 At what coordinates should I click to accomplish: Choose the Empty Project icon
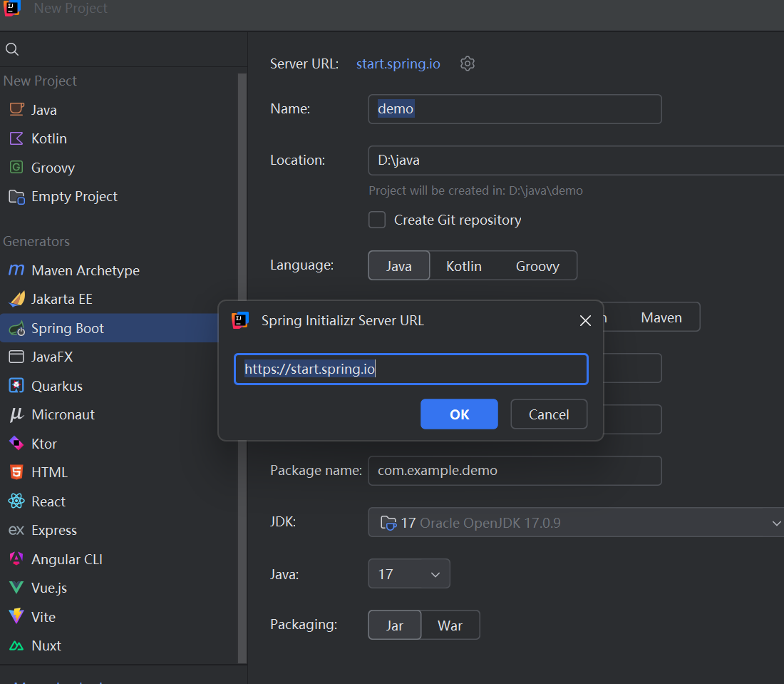pos(16,197)
